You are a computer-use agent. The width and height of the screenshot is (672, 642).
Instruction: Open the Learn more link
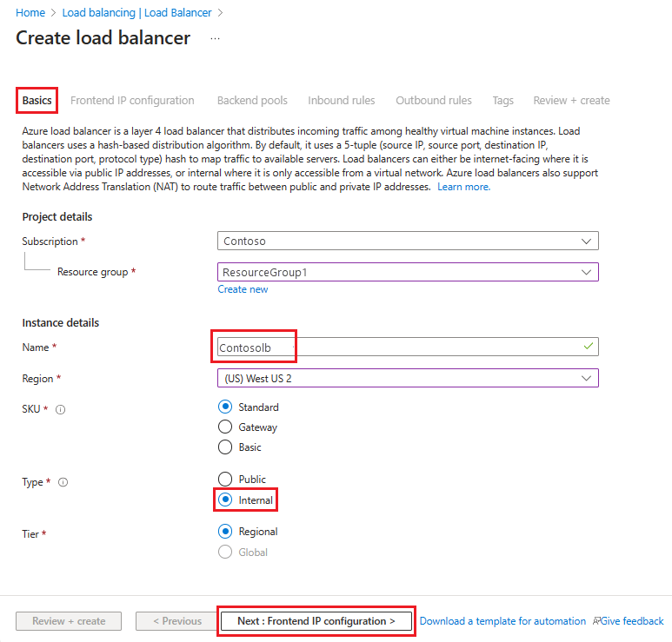(x=463, y=187)
